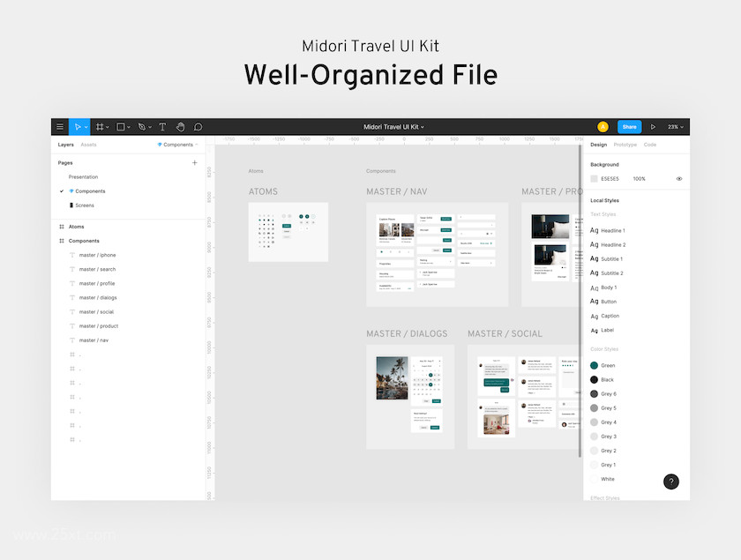Open the Presentation page

83,176
